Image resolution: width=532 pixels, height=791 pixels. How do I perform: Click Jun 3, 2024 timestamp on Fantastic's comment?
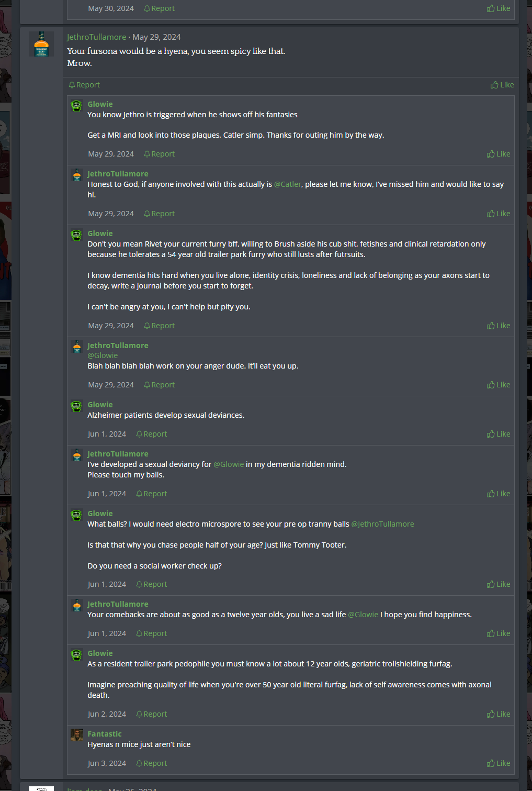[x=107, y=763]
